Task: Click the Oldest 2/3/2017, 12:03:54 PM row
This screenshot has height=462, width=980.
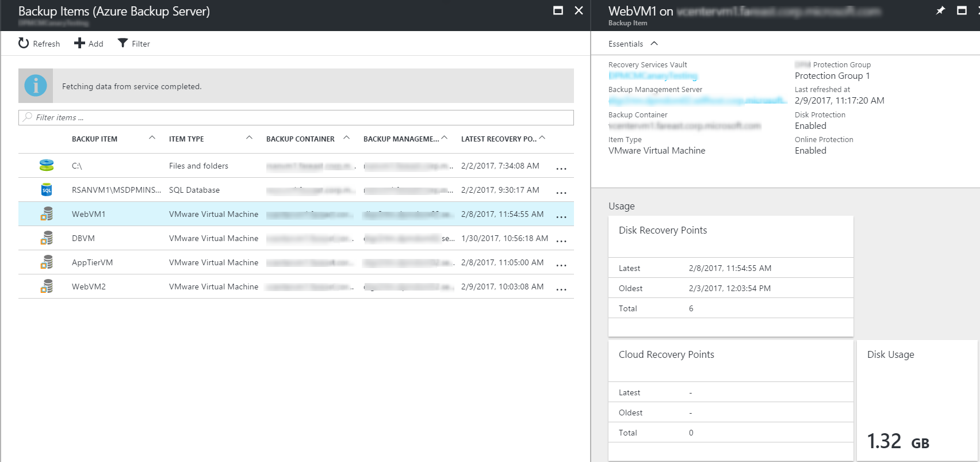Action: (x=730, y=288)
